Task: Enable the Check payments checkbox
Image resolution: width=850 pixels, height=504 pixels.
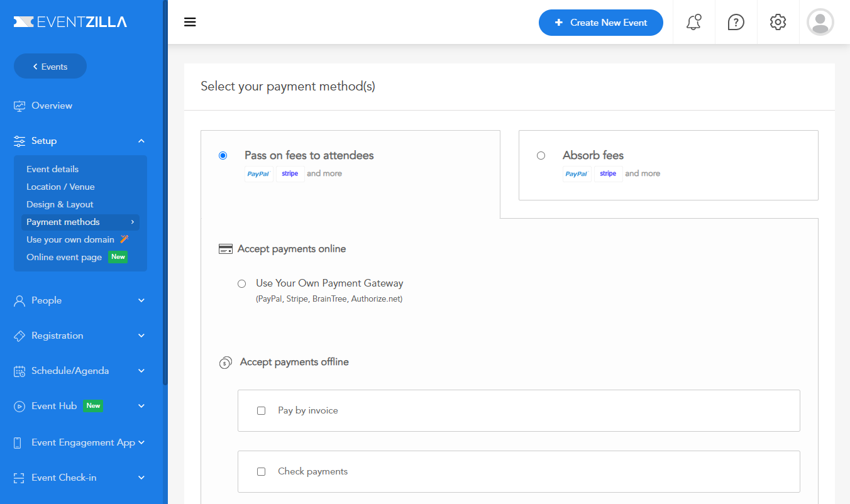Action: [261, 471]
